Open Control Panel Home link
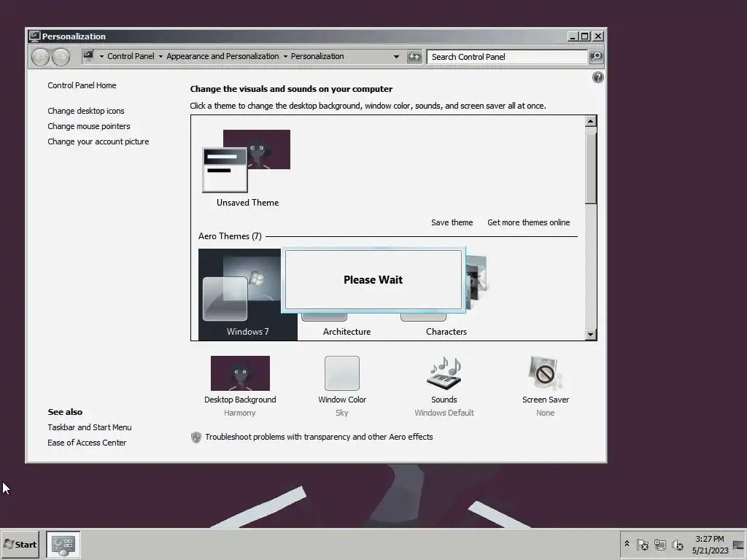The width and height of the screenshot is (747, 560). [x=82, y=85]
